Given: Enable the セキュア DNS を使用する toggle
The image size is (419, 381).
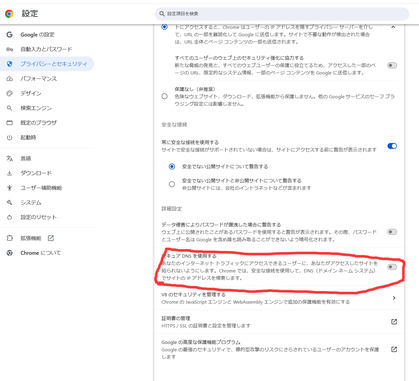Looking at the screenshot, I should tap(392, 267).
